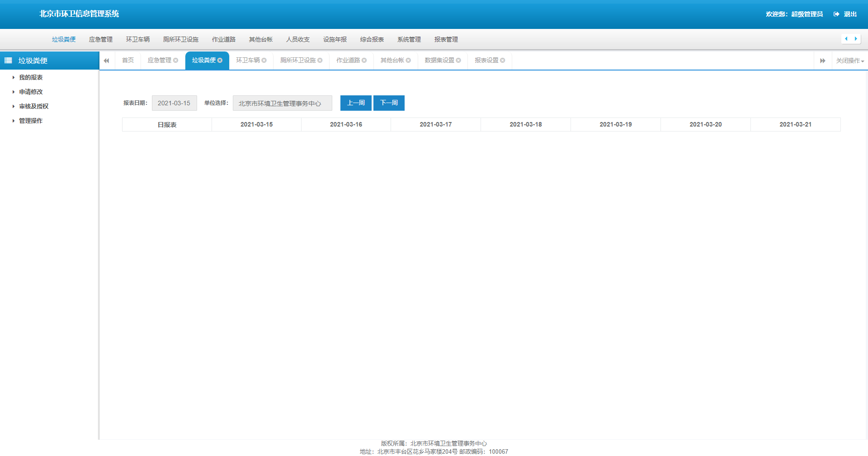This screenshot has height=456, width=868.
Task: Open the 综合报表 top menu
Action: pyautogui.click(x=372, y=40)
